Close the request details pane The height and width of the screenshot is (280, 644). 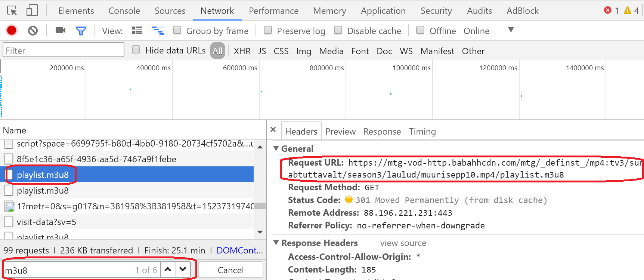[x=273, y=129]
